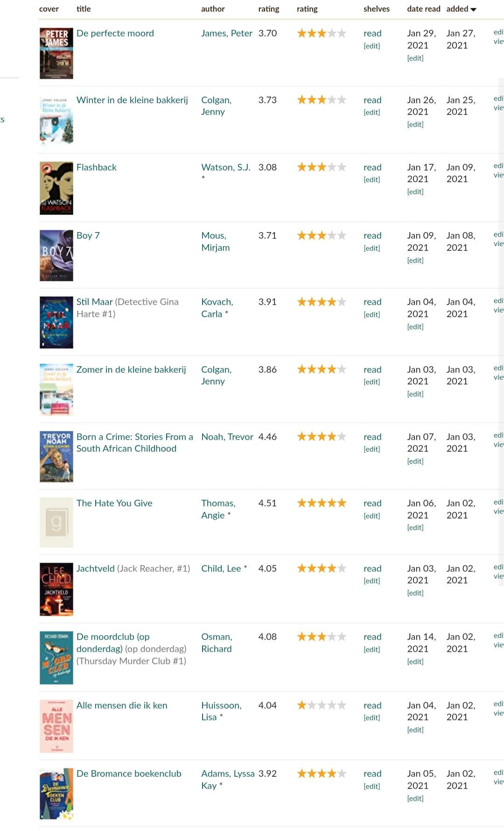The width and height of the screenshot is (504, 831).
Task: Open the read shelf for Zomer in de kleine bakkerij
Action: (x=372, y=369)
